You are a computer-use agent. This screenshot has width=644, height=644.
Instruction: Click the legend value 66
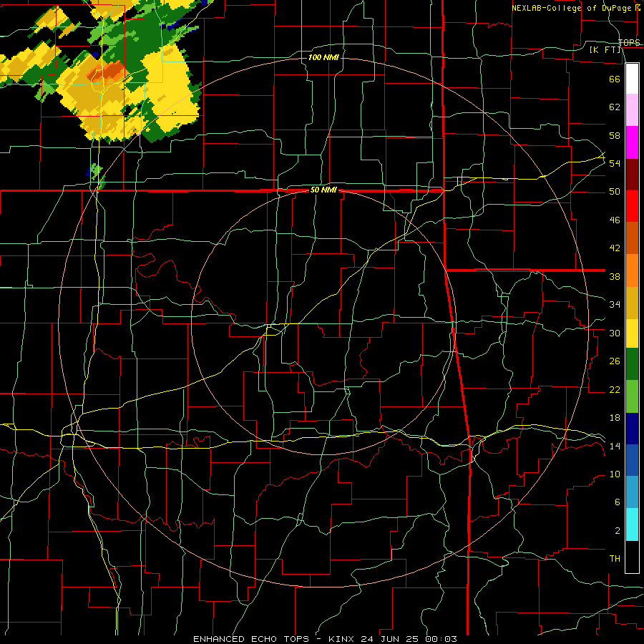click(x=615, y=79)
